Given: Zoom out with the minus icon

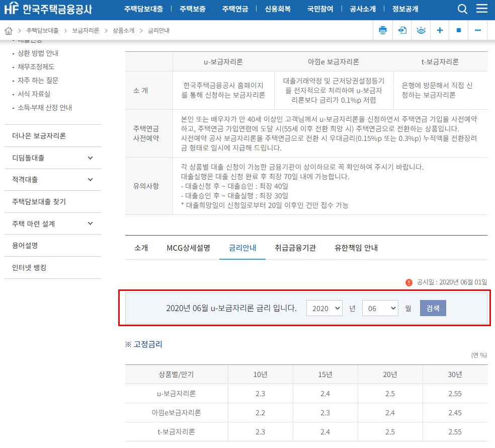Looking at the screenshot, I should click(x=477, y=30).
